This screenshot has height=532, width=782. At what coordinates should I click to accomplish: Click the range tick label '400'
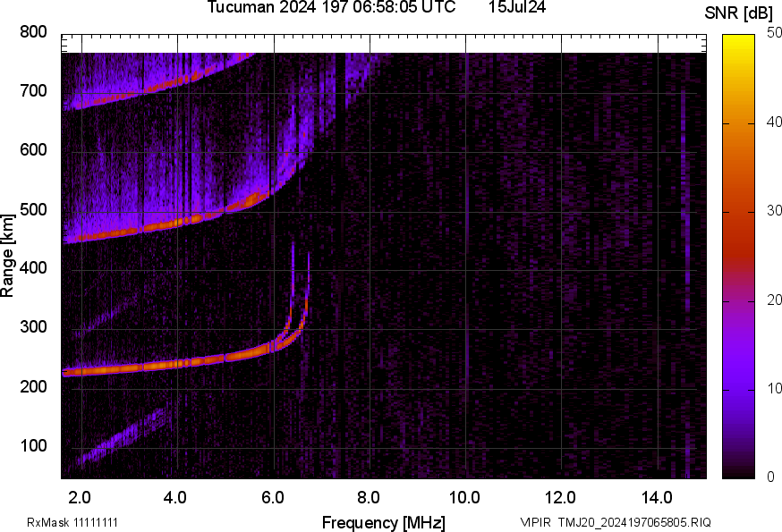click(x=33, y=268)
